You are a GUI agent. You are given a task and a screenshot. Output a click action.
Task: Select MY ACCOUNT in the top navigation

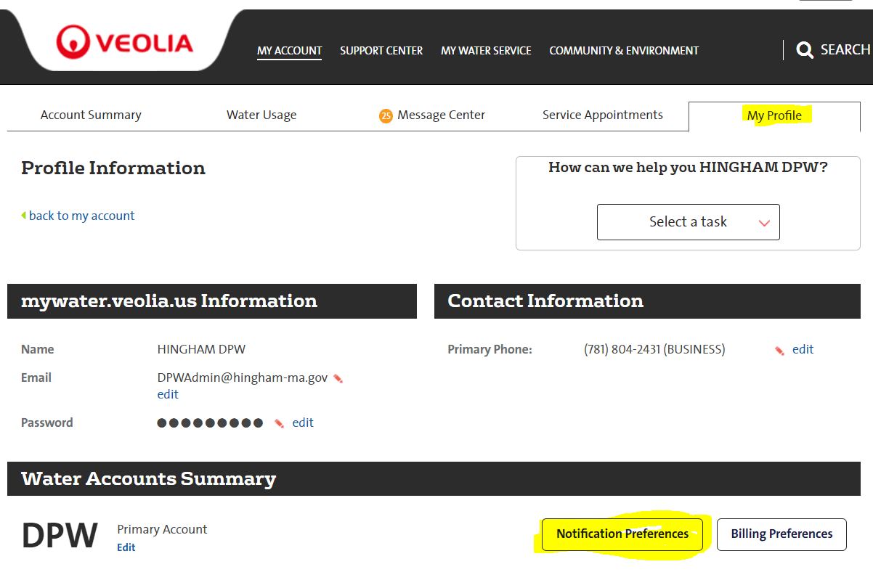tap(289, 50)
